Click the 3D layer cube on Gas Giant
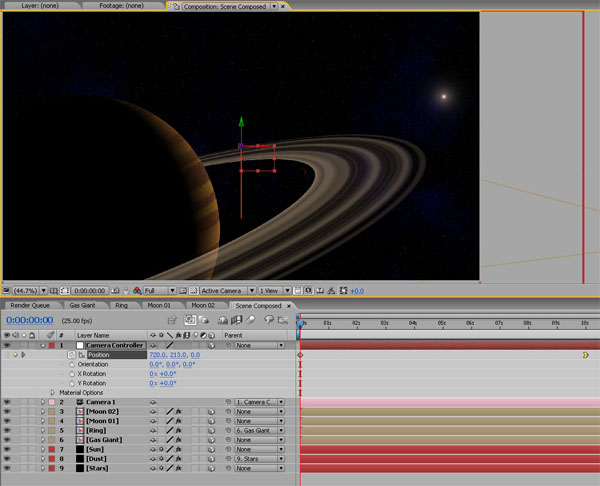Screen dimensions: 600x486 tap(212, 440)
